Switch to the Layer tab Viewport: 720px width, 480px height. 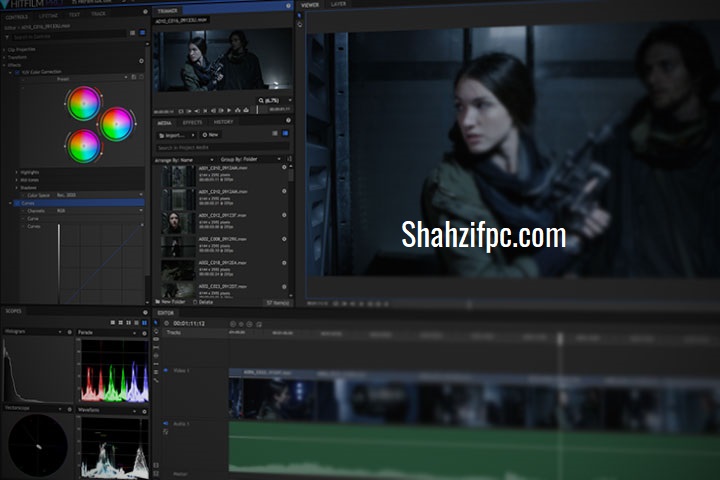click(338, 4)
